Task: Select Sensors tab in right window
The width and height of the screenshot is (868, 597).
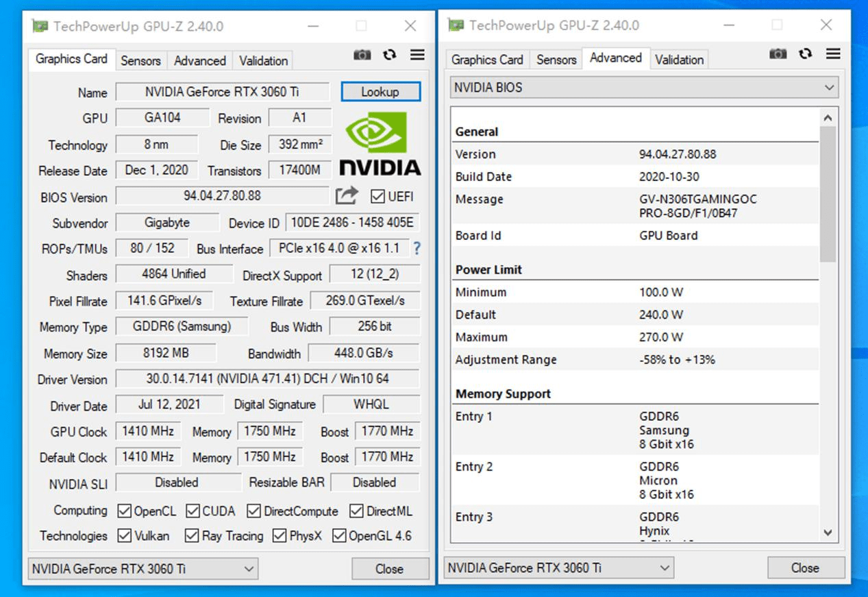Action: coord(556,60)
